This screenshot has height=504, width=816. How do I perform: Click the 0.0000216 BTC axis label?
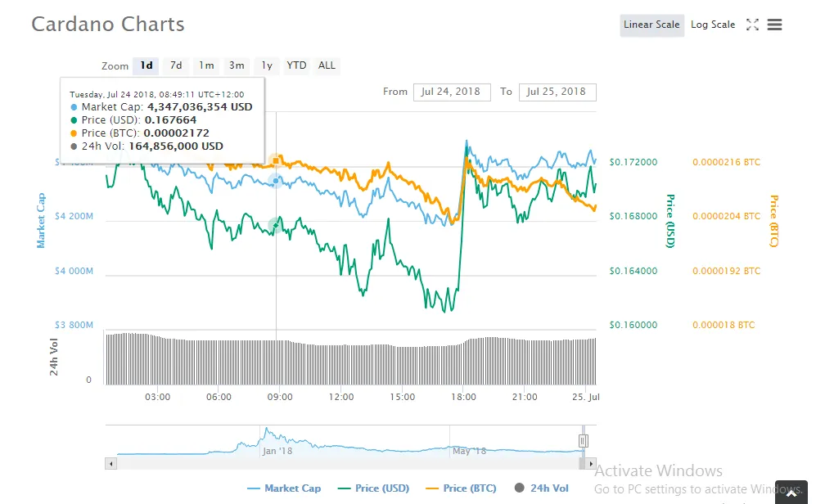pos(727,162)
